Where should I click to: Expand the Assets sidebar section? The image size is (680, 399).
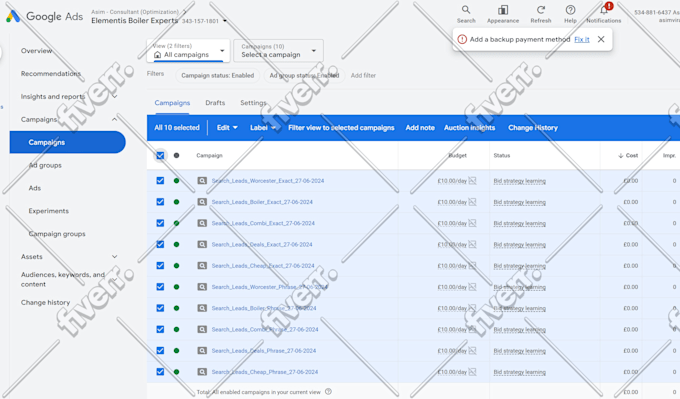click(114, 256)
